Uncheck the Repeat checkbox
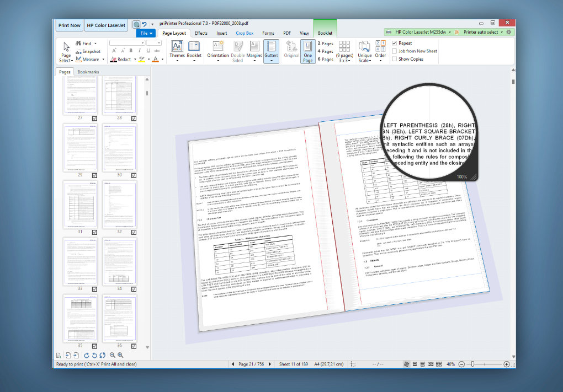Image resolution: width=563 pixels, height=392 pixels. click(394, 43)
